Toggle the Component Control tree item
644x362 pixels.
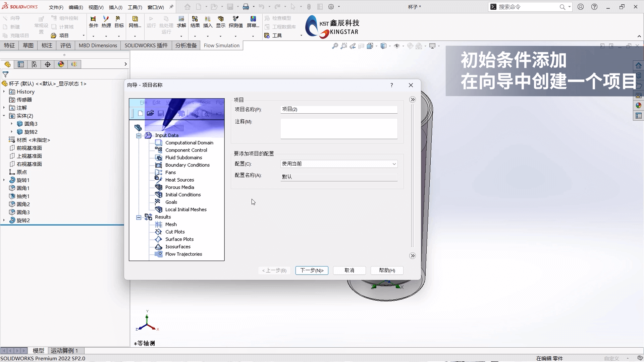(186, 150)
